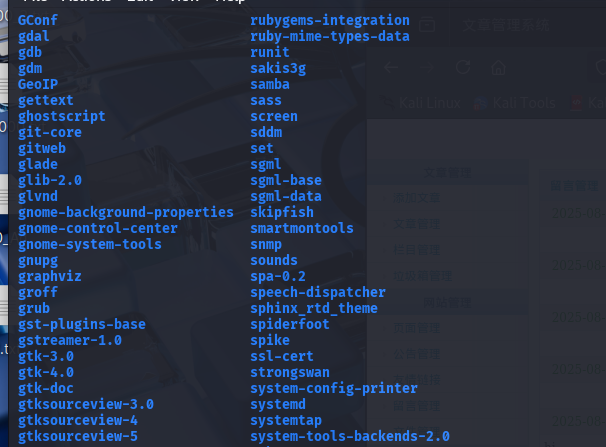Open browser home page behind terminal
The width and height of the screenshot is (606, 447).
tap(498, 68)
